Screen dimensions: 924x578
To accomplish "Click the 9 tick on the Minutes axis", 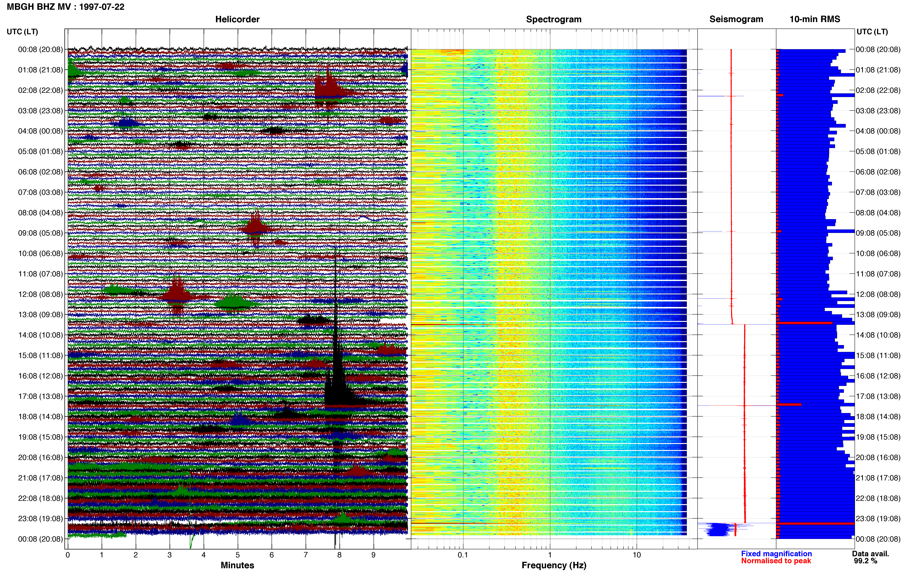I will tap(373, 555).
